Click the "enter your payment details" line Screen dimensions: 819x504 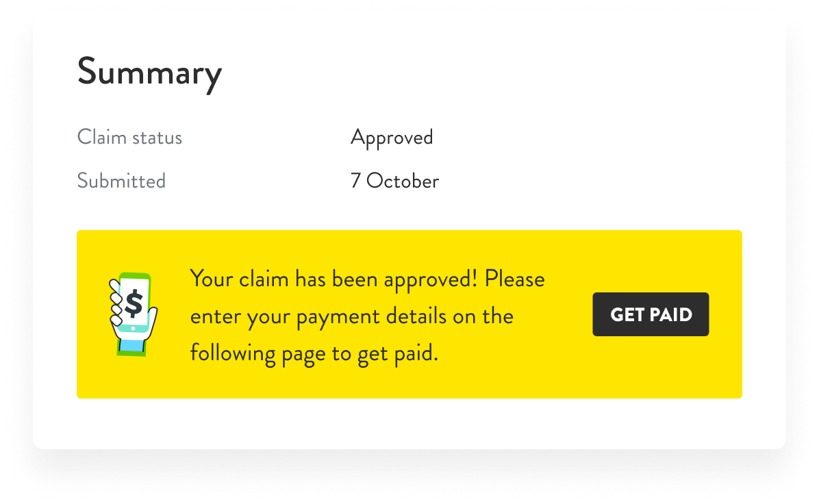pos(351,317)
